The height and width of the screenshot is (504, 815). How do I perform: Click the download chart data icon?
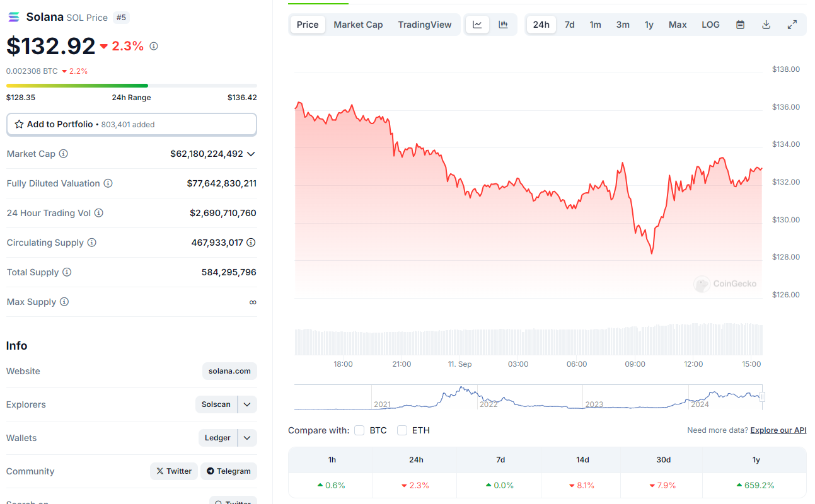(x=766, y=25)
